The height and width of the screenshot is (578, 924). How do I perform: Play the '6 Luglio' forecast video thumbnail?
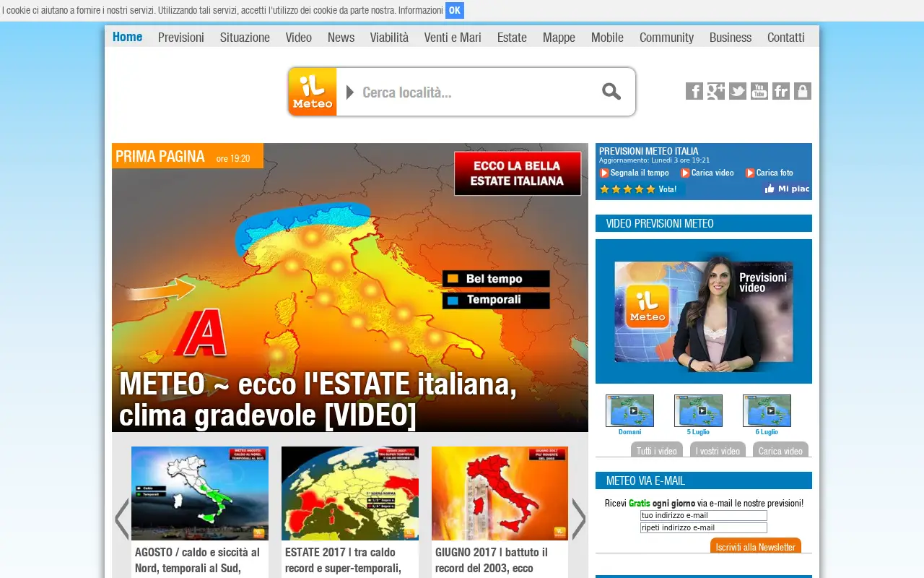(767, 410)
